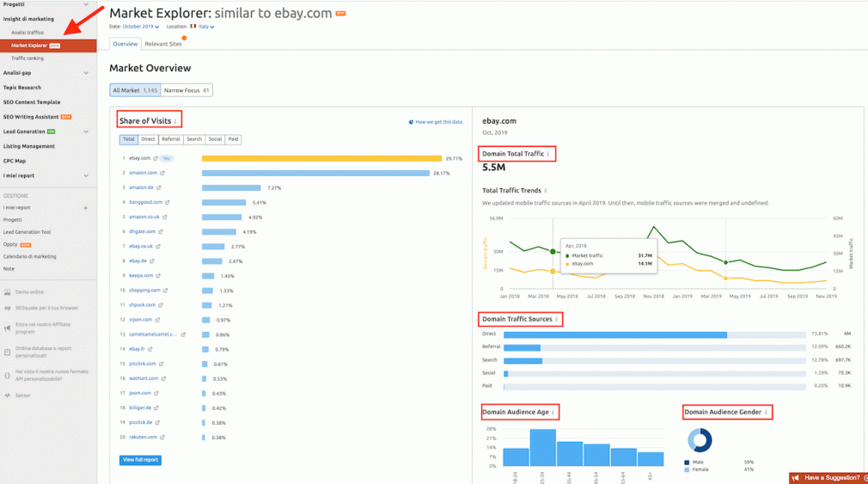
Task: Select the Referral traffic filter
Action: 170,139
